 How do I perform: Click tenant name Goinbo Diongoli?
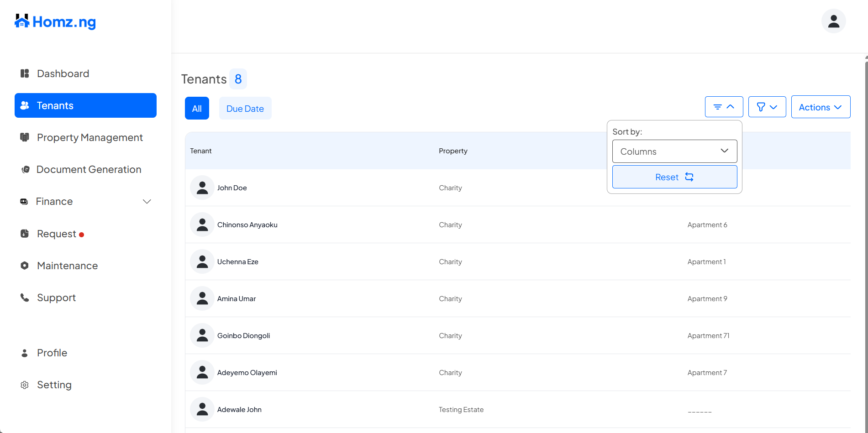(x=244, y=335)
